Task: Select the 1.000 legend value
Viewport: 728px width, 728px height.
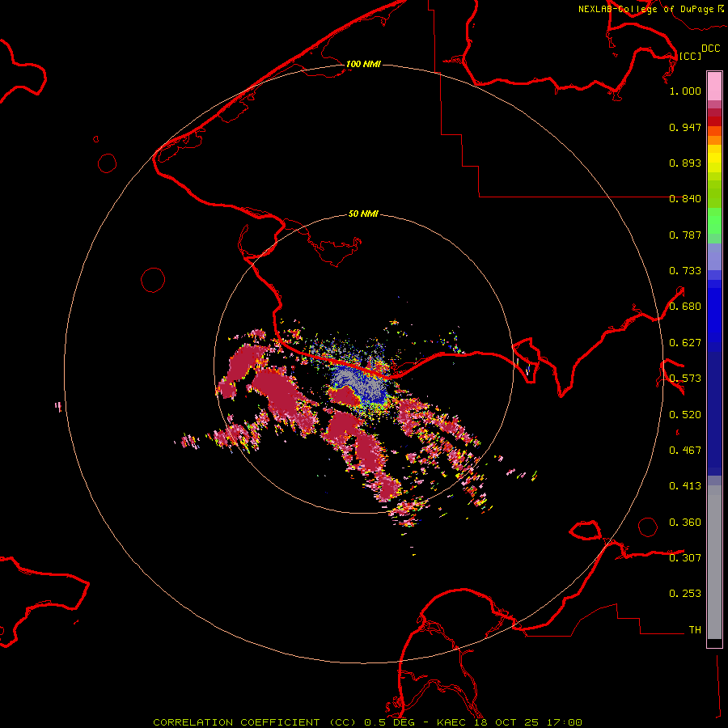Action: coord(685,91)
